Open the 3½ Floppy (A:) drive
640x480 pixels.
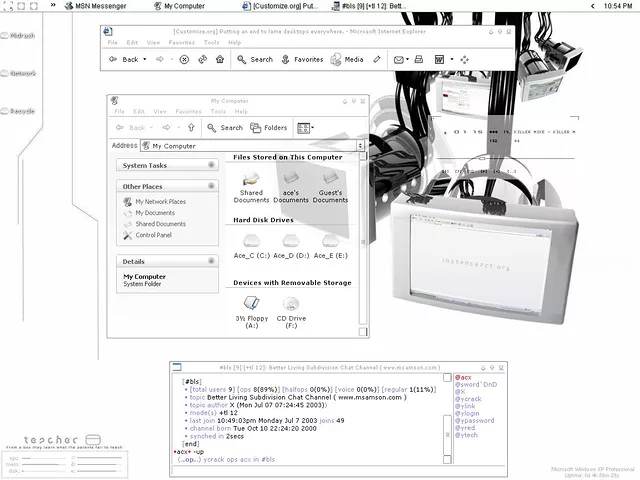point(251,305)
